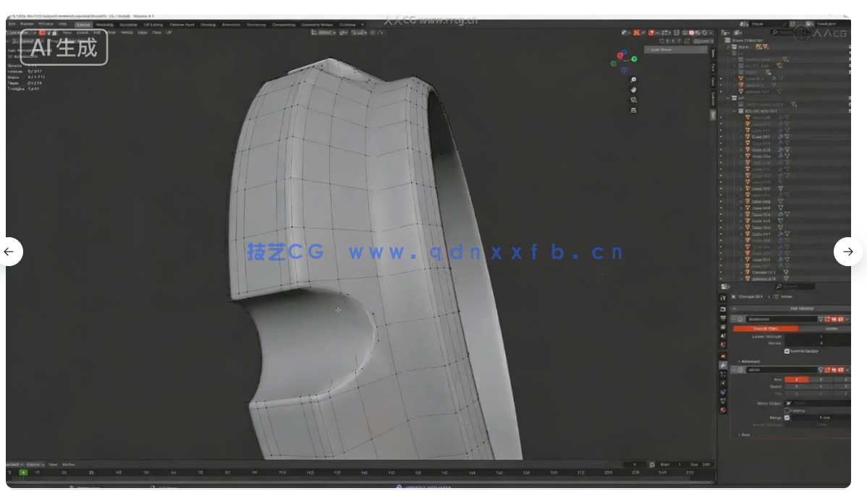867x504 pixels.
Task: Enable the Clipping checkbox in the Mirror modifier
Action: [x=787, y=411]
